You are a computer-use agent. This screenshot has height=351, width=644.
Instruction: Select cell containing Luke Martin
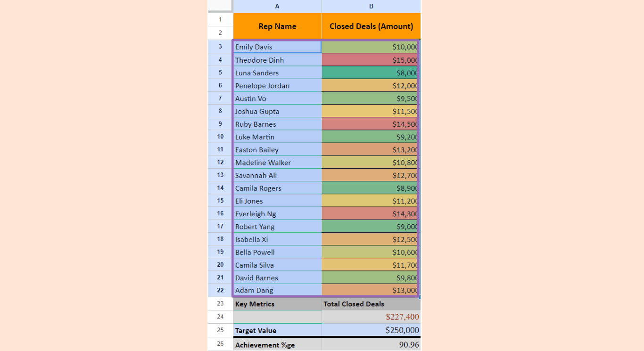277,137
